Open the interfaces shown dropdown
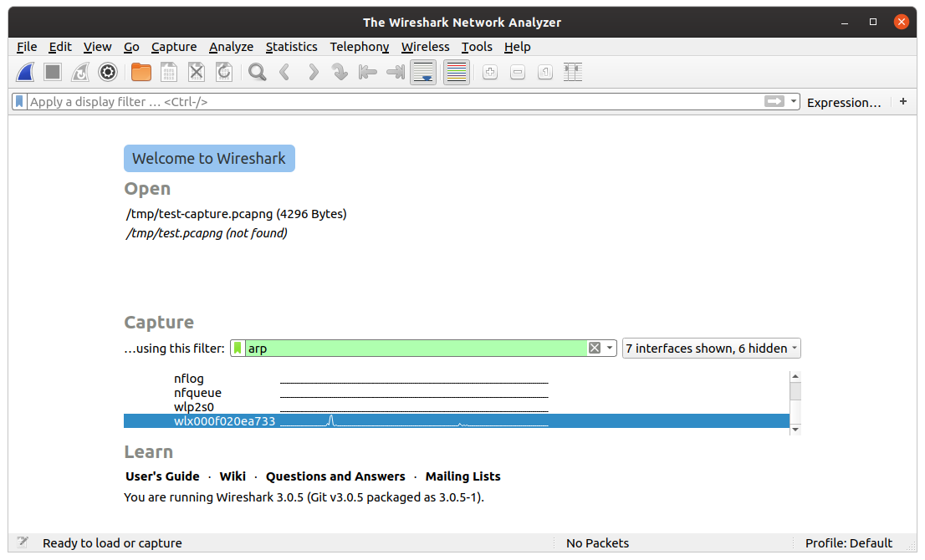 (710, 348)
